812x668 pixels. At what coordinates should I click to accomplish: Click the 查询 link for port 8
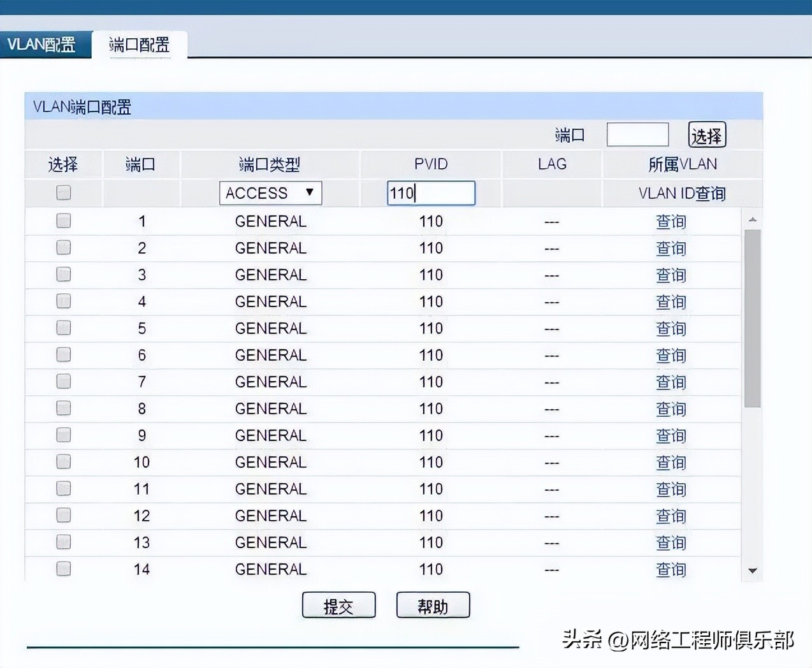click(671, 409)
